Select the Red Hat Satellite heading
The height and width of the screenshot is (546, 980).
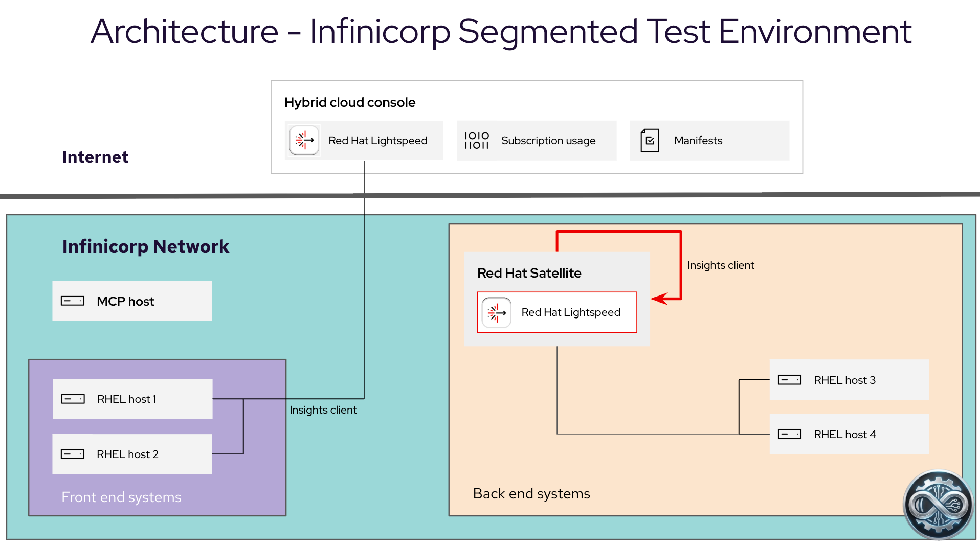click(x=529, y=273)
